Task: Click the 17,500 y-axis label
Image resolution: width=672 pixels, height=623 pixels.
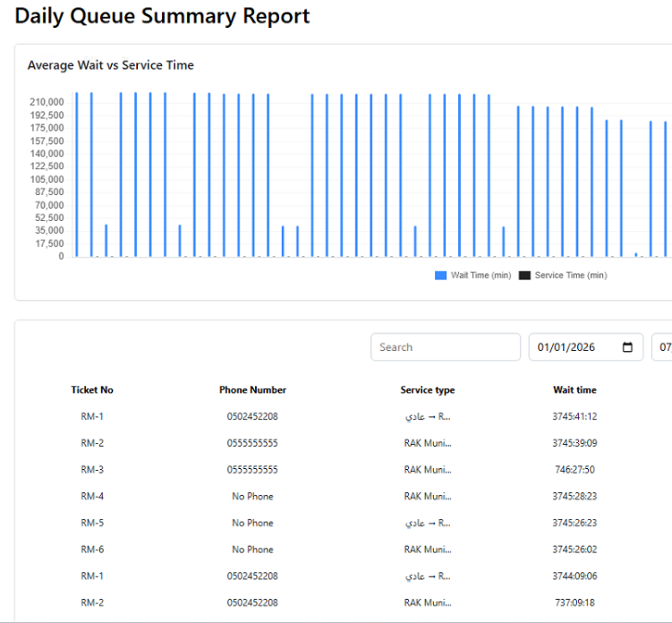Action: pos(49,243)
